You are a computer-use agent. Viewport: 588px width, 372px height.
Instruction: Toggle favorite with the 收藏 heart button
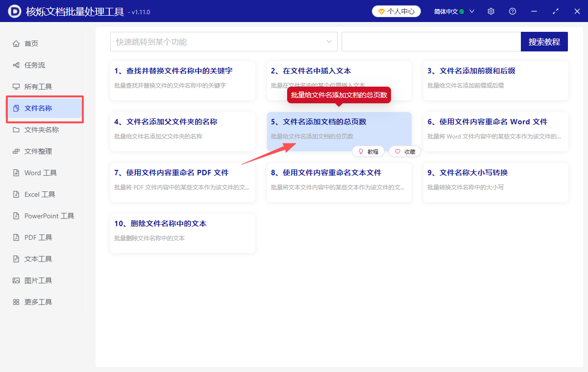pyautogui.click(x=405, y=151)
